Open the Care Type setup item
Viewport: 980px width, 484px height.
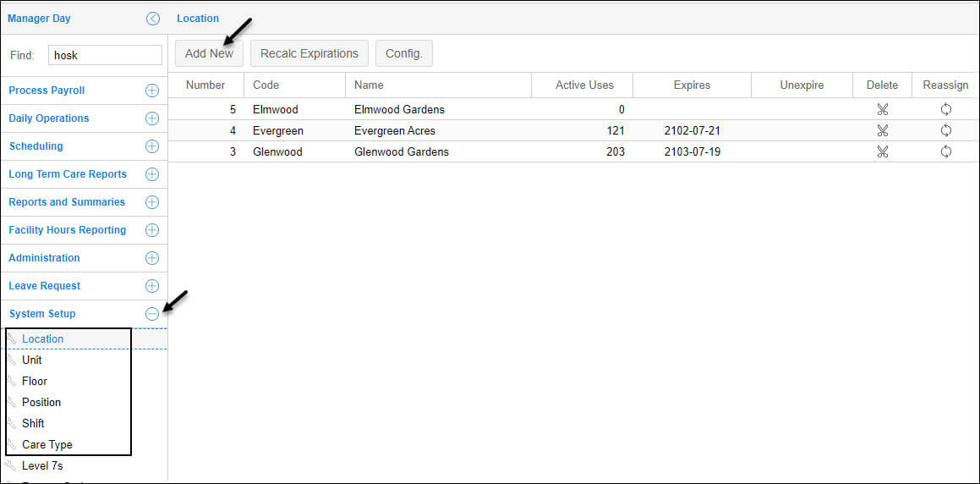point(47,444)
